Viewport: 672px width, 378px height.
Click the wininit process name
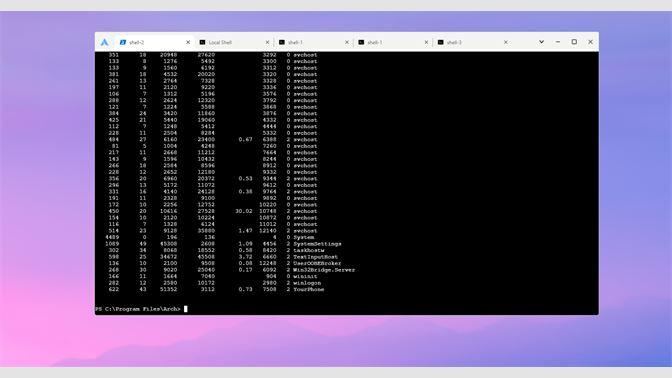306,276
